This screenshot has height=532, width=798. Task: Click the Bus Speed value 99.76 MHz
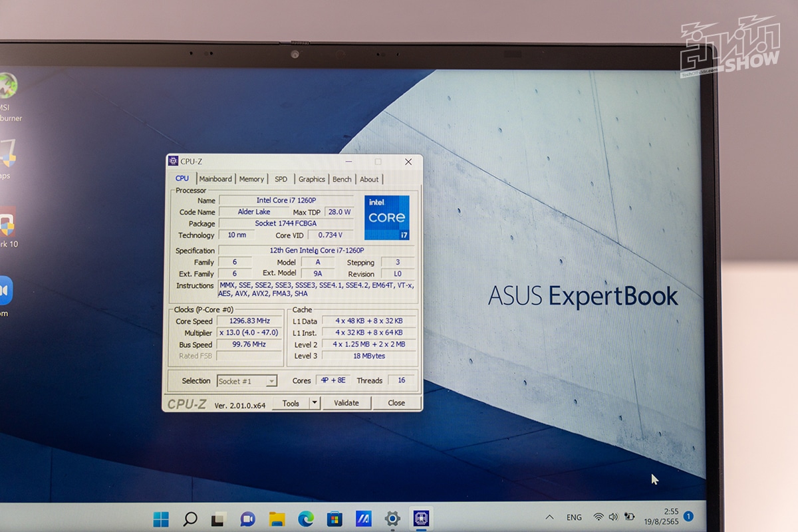249,344
